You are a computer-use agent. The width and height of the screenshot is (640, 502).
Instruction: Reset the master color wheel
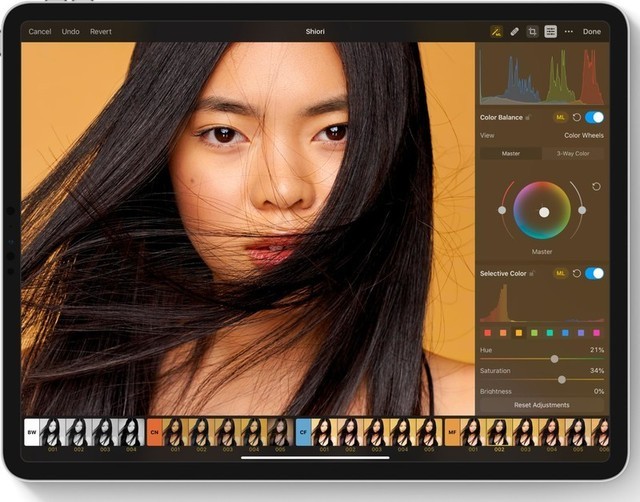click(597, 186)
